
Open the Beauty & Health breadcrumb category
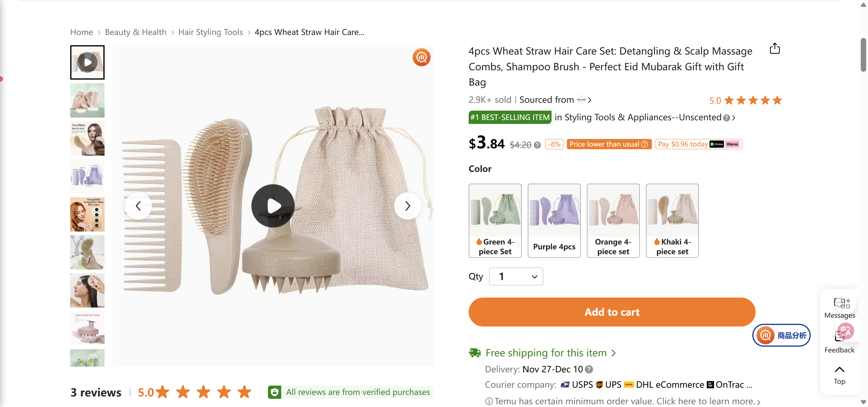(x=135, y=32)
